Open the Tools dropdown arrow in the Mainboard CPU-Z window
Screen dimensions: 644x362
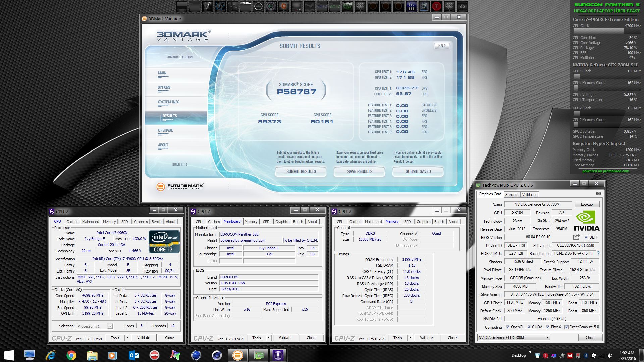point(269,338)
